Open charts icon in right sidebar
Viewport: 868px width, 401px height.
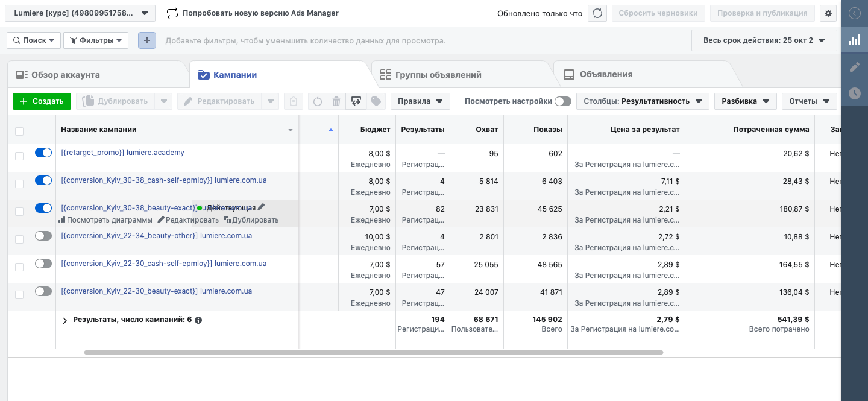point(855,40)
